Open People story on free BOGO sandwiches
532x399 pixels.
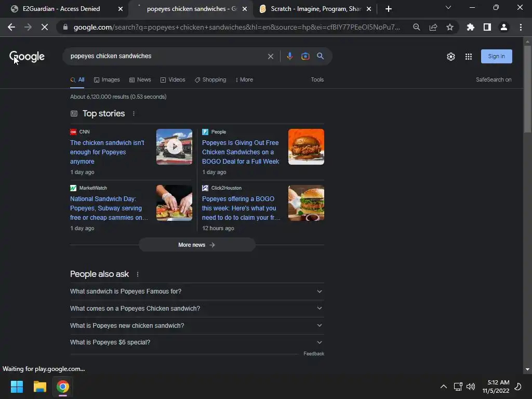click(x=241, y=152)
